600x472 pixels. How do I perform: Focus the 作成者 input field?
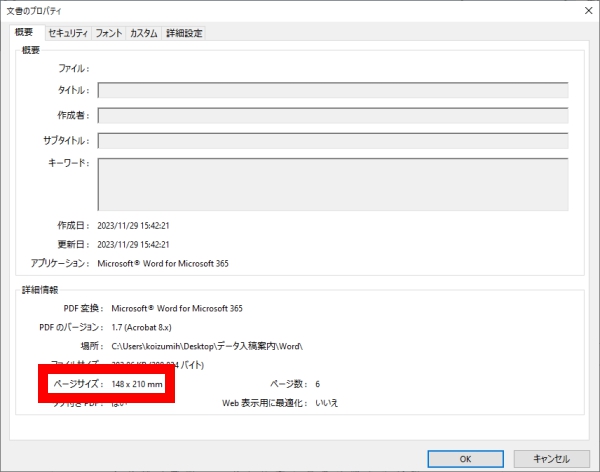[332, 115]
